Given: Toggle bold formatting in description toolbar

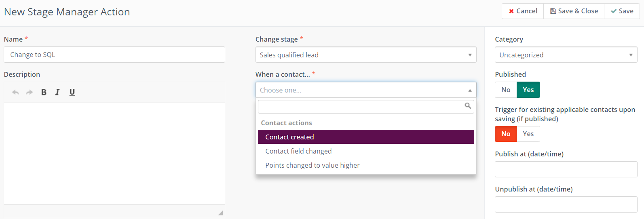Looking at the screenshot, I should pyautogui.click(x=44, y=92).
